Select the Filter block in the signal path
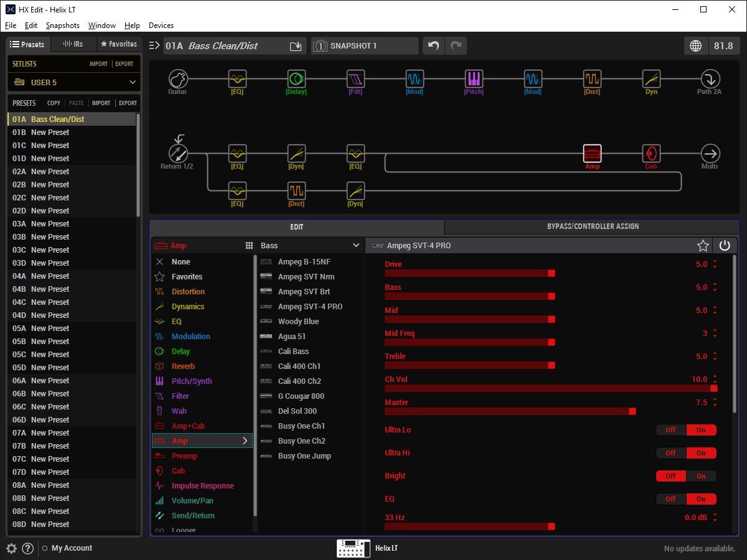This screenshot has width=747, height=560. [x=355, y=78]
